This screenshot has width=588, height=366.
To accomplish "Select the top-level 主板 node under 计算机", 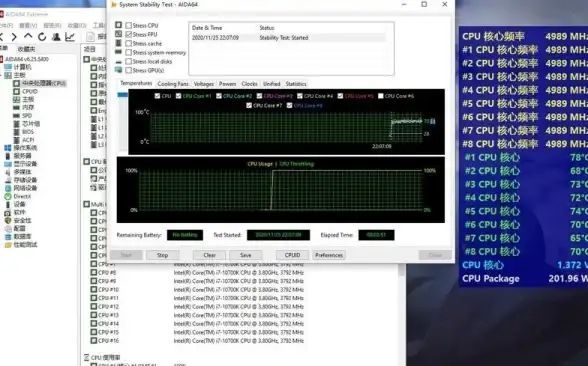I will coord(20,75).
